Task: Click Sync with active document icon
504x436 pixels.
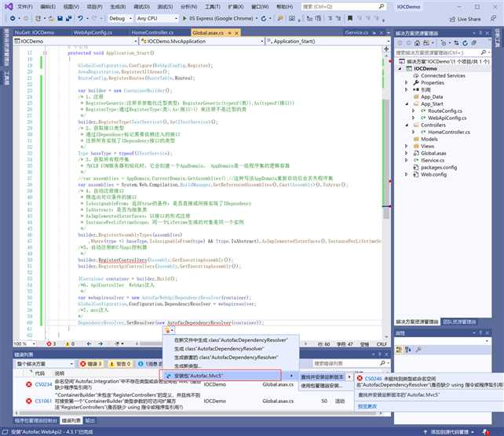Action: click(456, 42)
